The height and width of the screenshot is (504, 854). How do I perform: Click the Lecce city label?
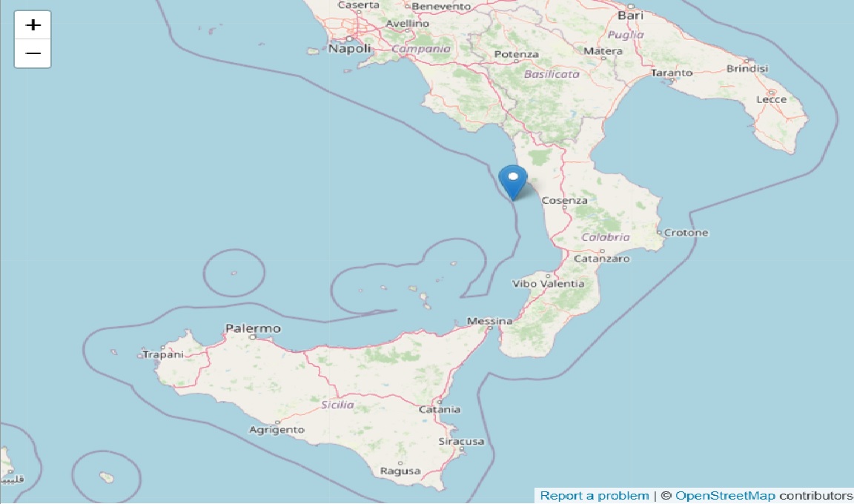771,99
